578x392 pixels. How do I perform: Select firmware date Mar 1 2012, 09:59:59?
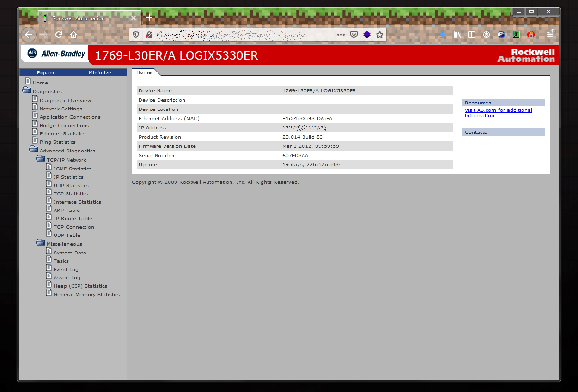click(x=310, y=146)
